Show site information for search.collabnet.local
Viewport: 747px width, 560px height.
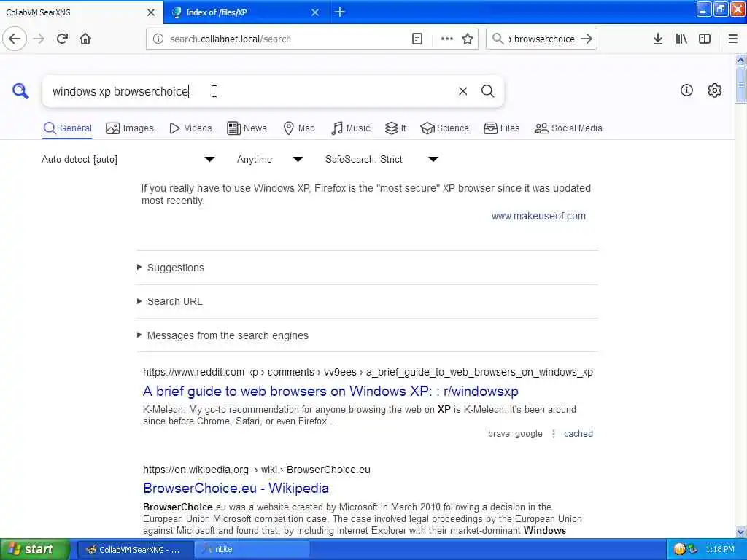click(158, 39)
